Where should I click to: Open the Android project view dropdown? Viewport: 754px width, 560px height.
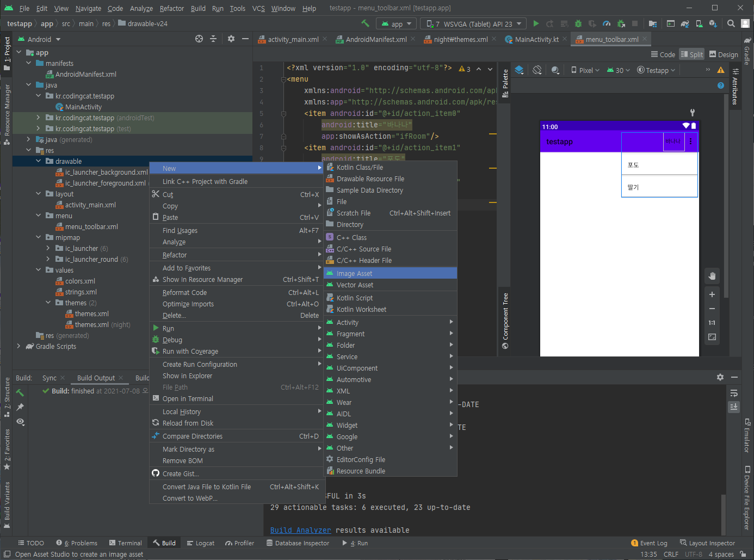[39, 39]
